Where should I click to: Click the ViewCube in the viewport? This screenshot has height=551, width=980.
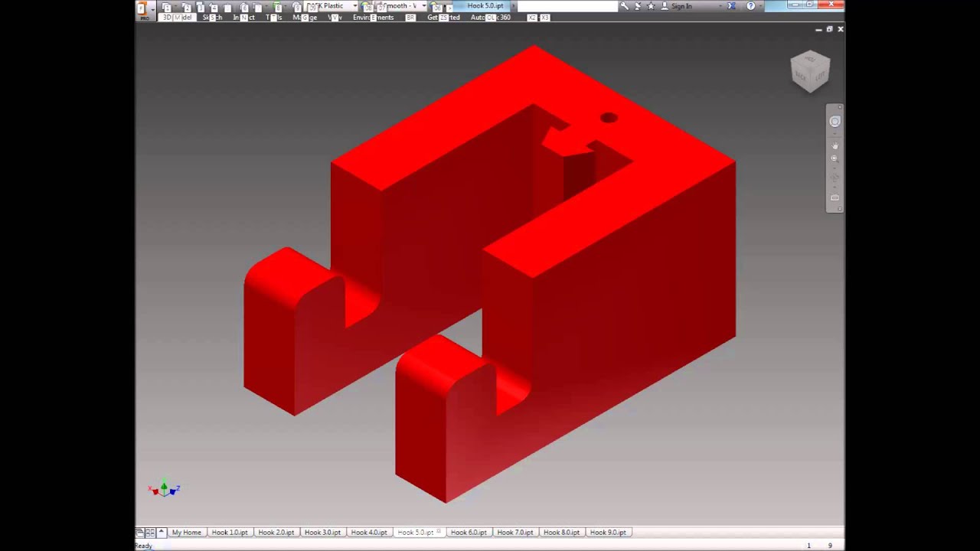(810, 71)
